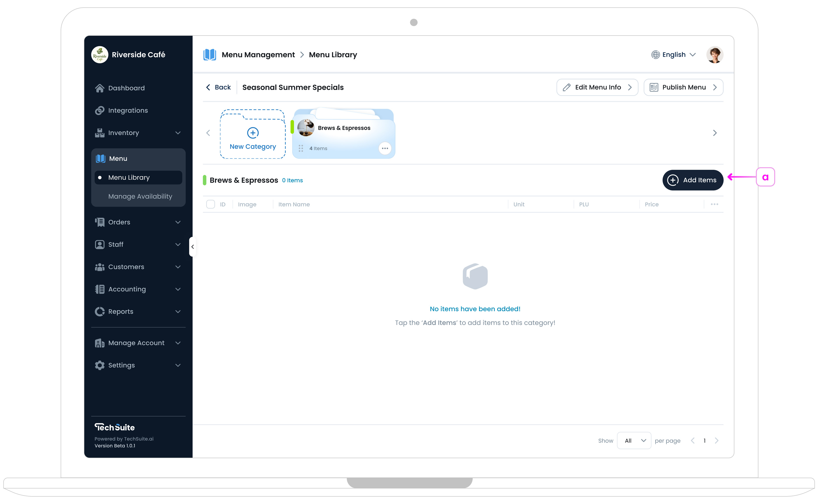Click the Menu Management book icon in header

tap(210, 55)
